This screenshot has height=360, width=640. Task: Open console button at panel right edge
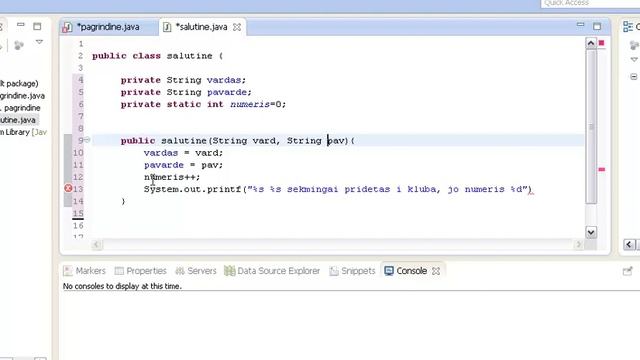tap(627, 271)
